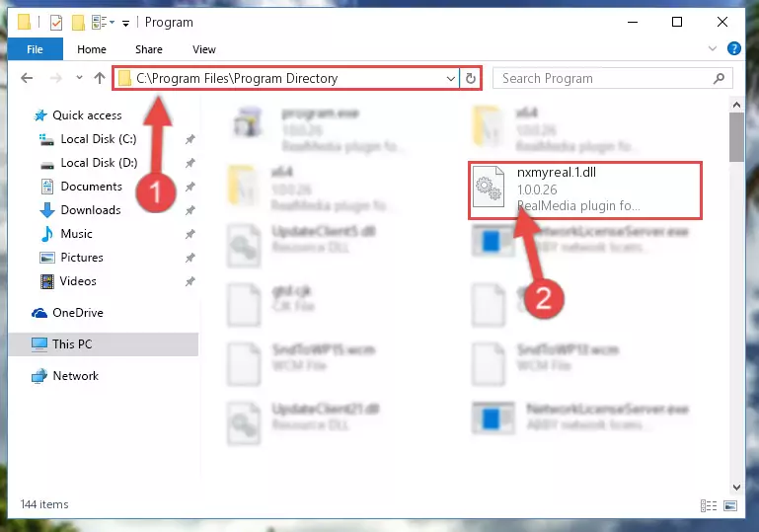Select the nxmyreal.1.dll file
Screen dimensions: 759x532
(584, 190)
